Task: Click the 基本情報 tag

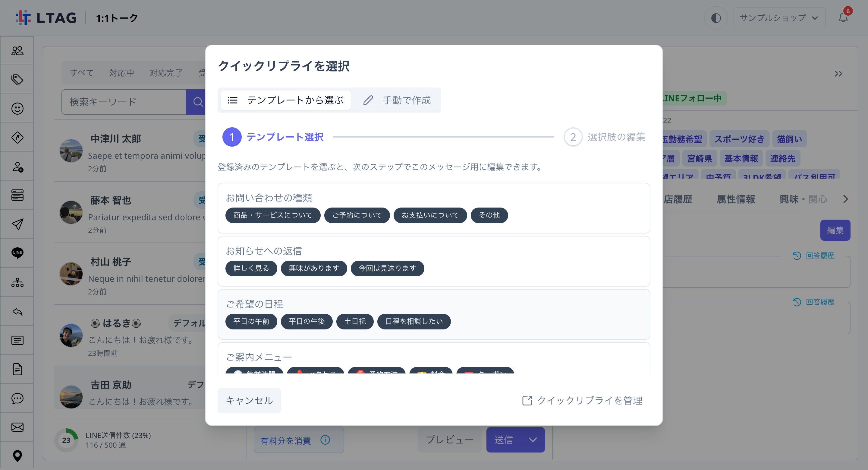Action: [x=741, y=158]
